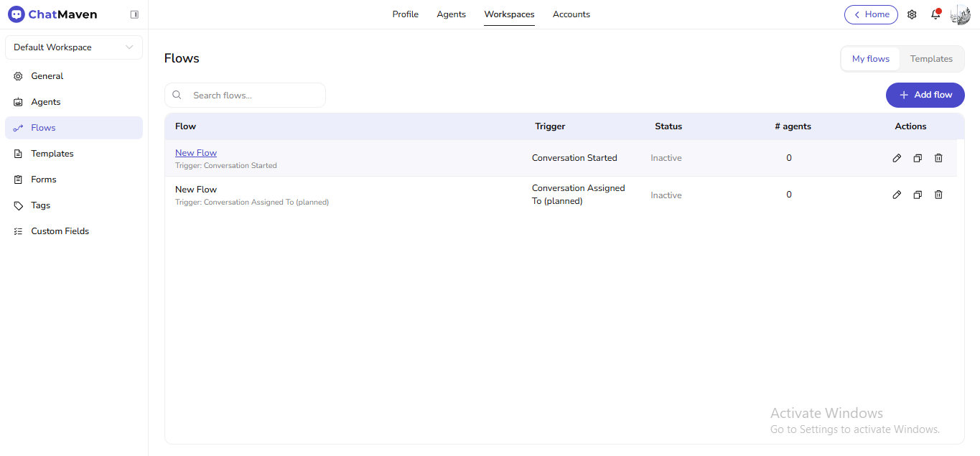Image resolution: width=980 pixels, height=456 pixels.
Task: Navigate to Agents in the top menu
Action: 451,14
